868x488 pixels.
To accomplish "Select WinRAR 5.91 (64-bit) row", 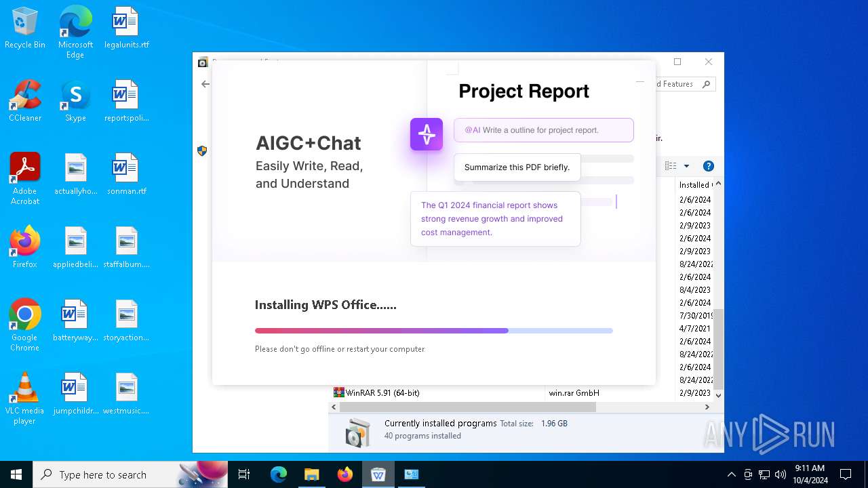I will point(522,393).
